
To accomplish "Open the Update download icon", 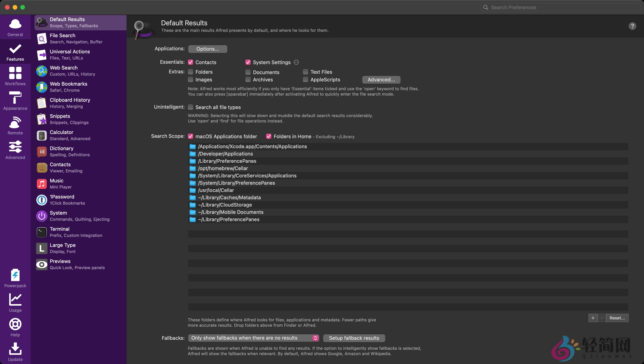I will click(x=15, y=349).
